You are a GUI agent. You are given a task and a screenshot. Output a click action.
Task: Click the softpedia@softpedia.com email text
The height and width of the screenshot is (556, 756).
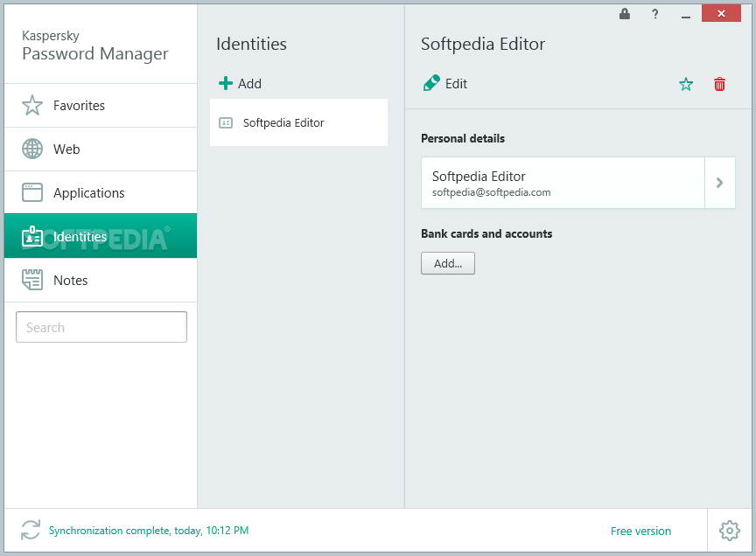tap(491, 192)
